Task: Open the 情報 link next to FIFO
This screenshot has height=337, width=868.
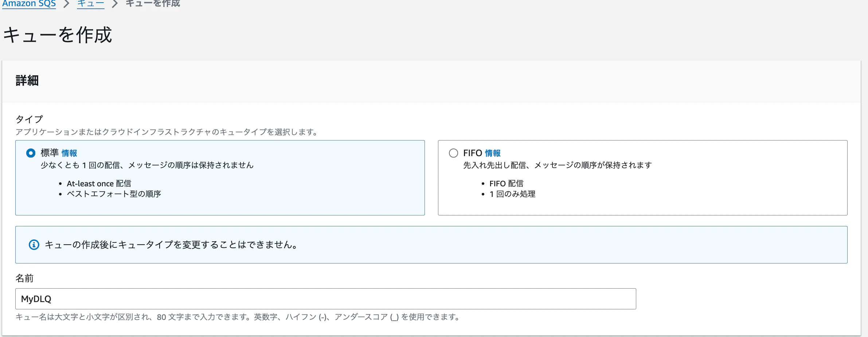Action: coord(493,153)
